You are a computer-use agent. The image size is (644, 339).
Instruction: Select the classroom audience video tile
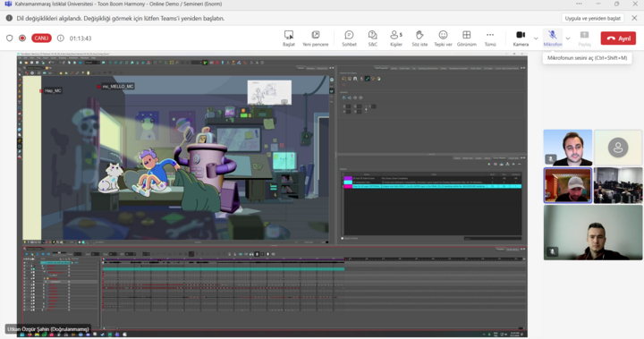tap(618, 185)
